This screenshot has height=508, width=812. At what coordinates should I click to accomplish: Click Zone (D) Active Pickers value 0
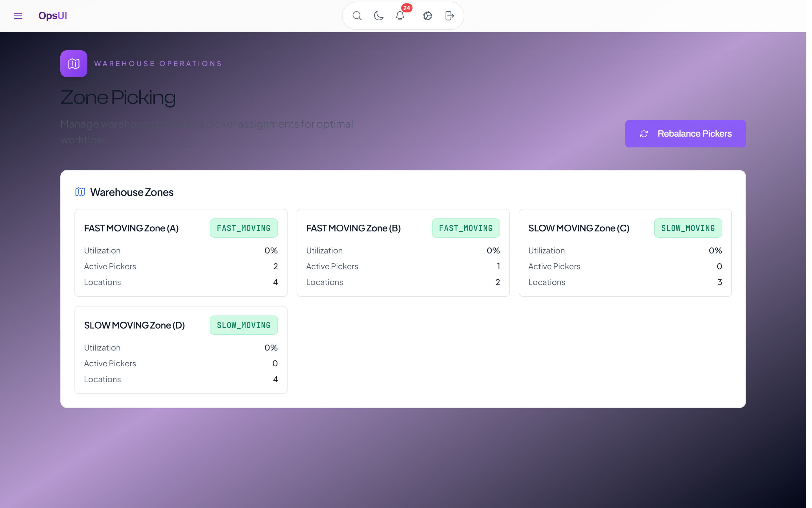click(275, 364)
